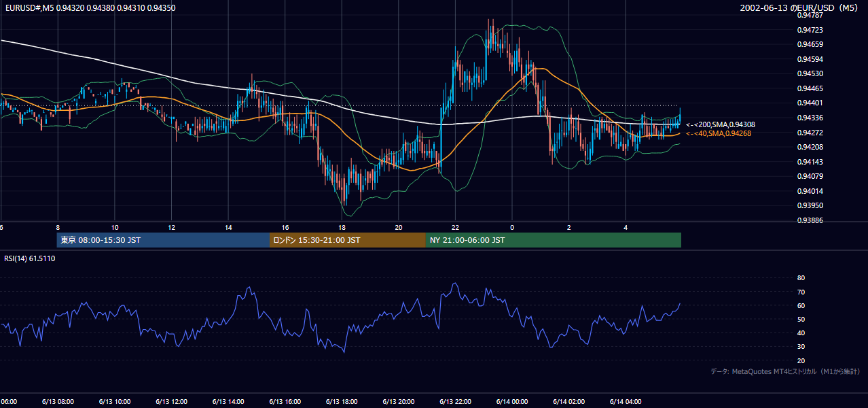Click the 200 SMA 0.94308 label

pyautogui.click(x=721, y=124)
